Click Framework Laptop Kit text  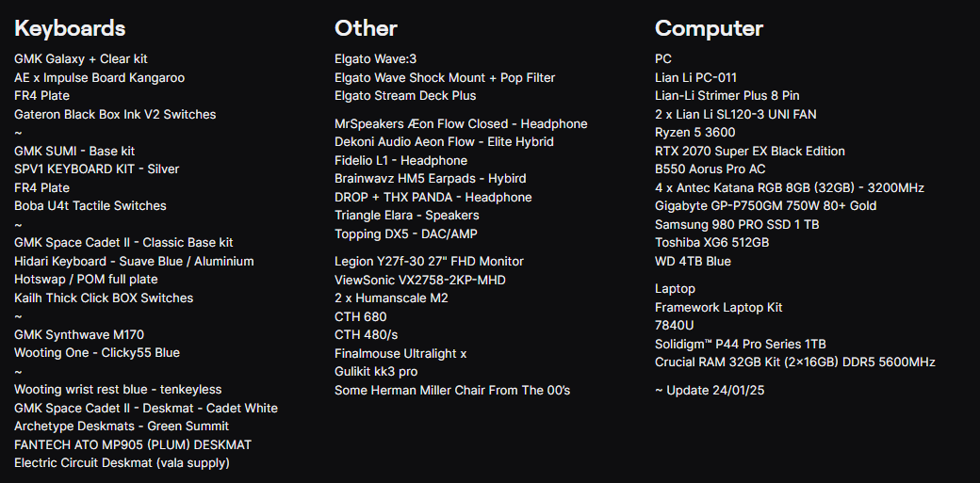click(719, 308)
